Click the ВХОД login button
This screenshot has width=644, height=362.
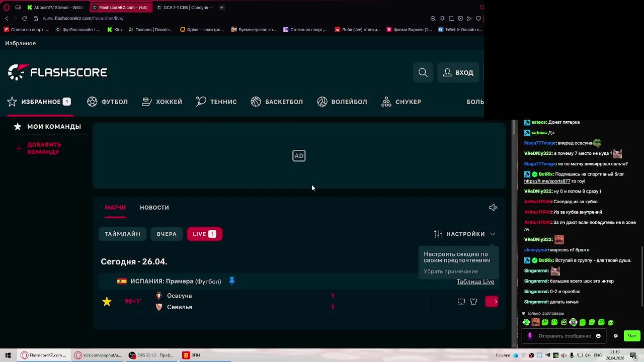click(x=458, y=72)
